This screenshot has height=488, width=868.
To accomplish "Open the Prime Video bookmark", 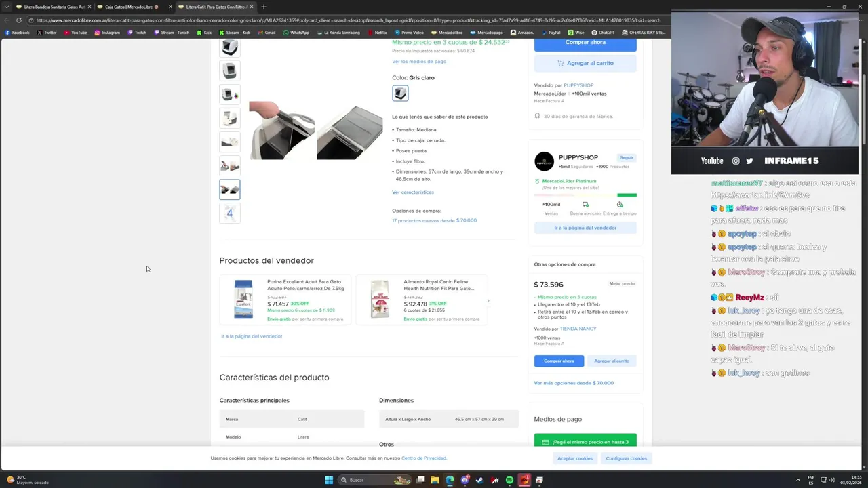I will click(x=409, y=33).
